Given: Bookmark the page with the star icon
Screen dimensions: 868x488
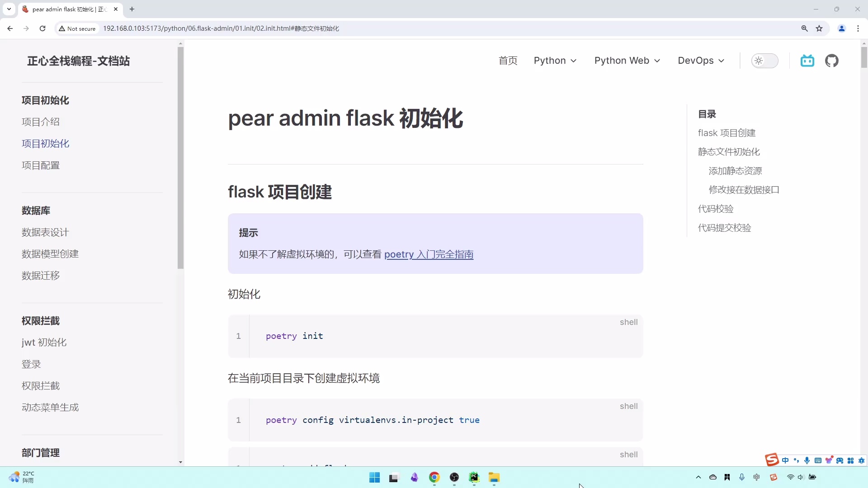Looking at the screenshot, I should pos(820,28).
